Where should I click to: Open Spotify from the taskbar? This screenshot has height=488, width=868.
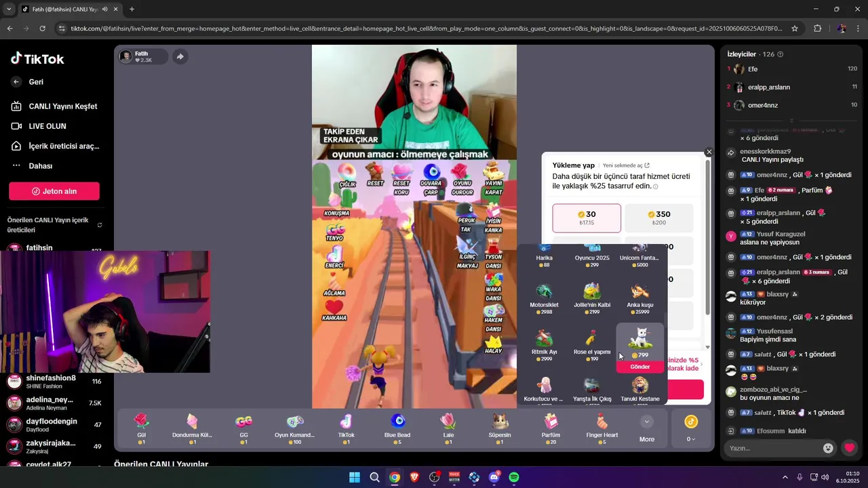click(x=514, y=477)
